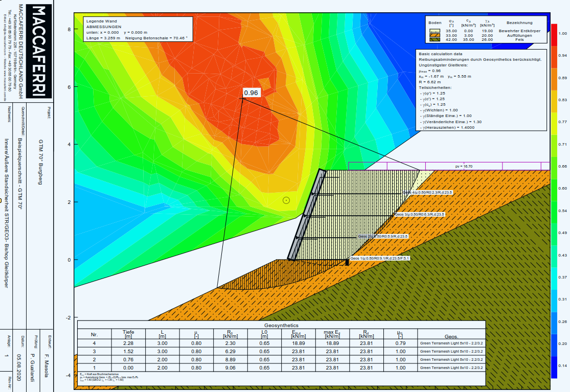Viewport: 570px width, 392px height.
Task: Click the utilisation value 0.79 in the table
Action: coord(401,343)
